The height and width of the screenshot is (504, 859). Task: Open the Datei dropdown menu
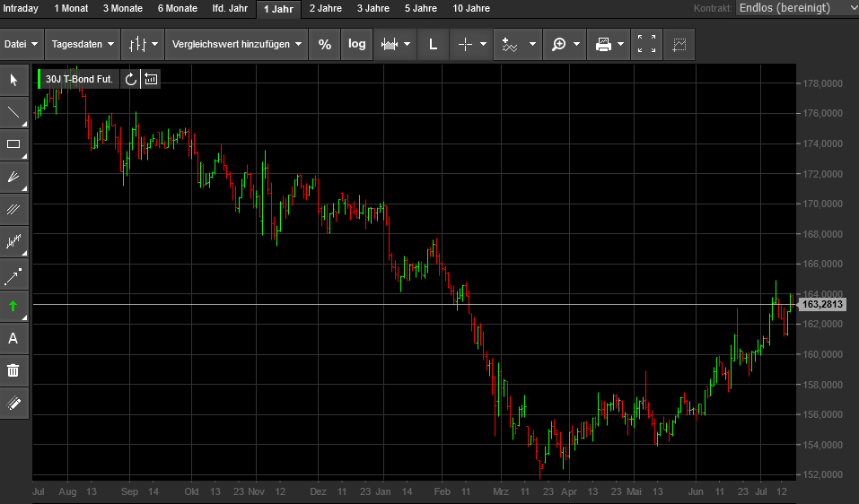pos(22,44)
